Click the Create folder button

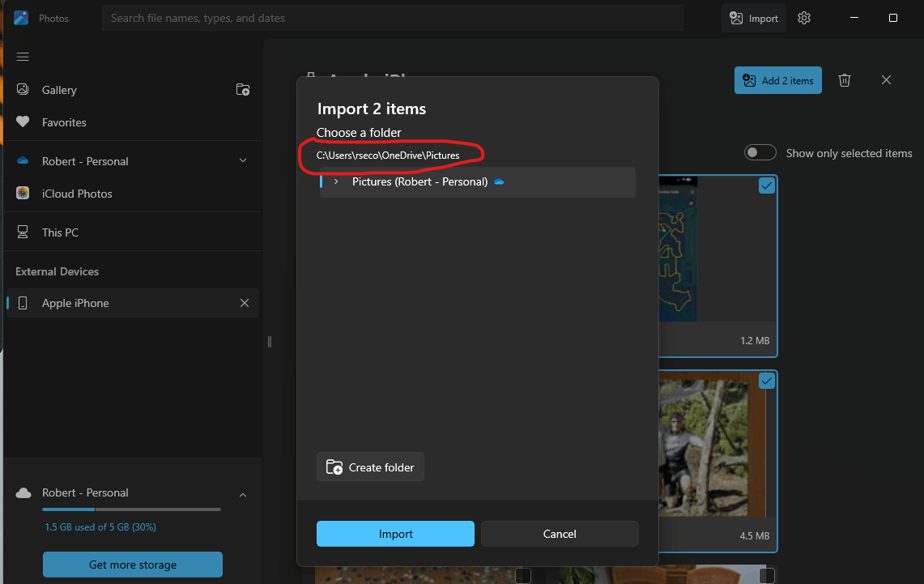[x=370, y=467]
